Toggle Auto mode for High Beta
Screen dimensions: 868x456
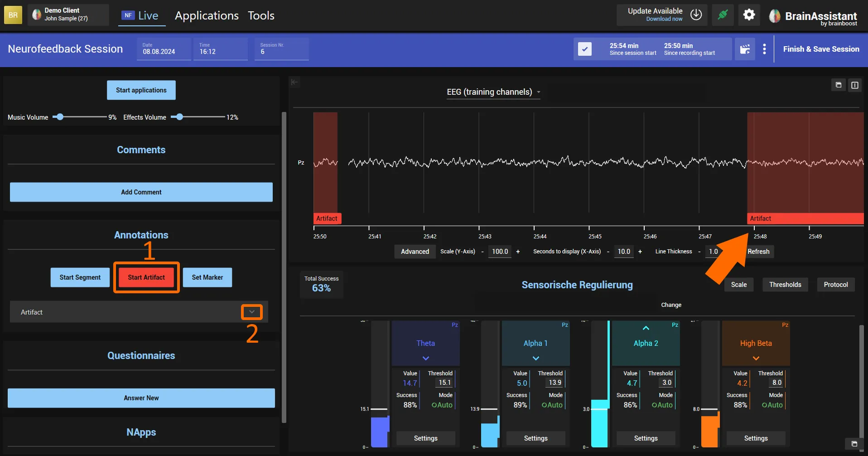[772, 405]
